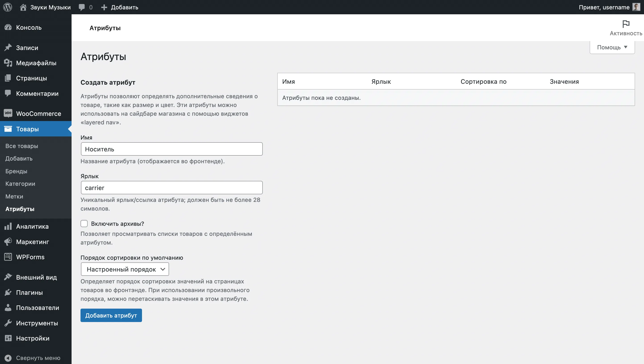
Task: Click the WPForms form icon
Action: [x=8, y=257]
